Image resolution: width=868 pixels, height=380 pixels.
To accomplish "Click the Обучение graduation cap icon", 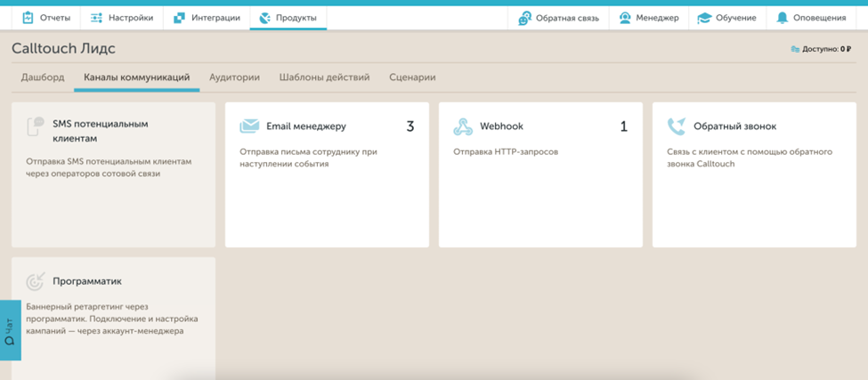I will click(704, 19).
